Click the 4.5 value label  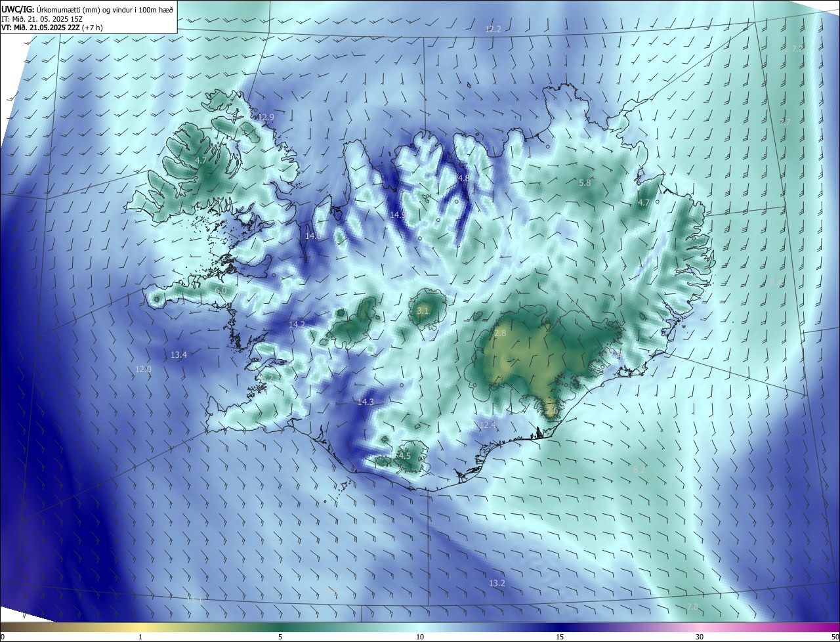(404, 456)
